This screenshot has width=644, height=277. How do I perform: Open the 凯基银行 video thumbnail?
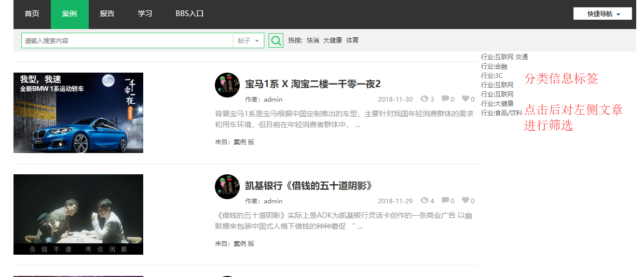78,214
